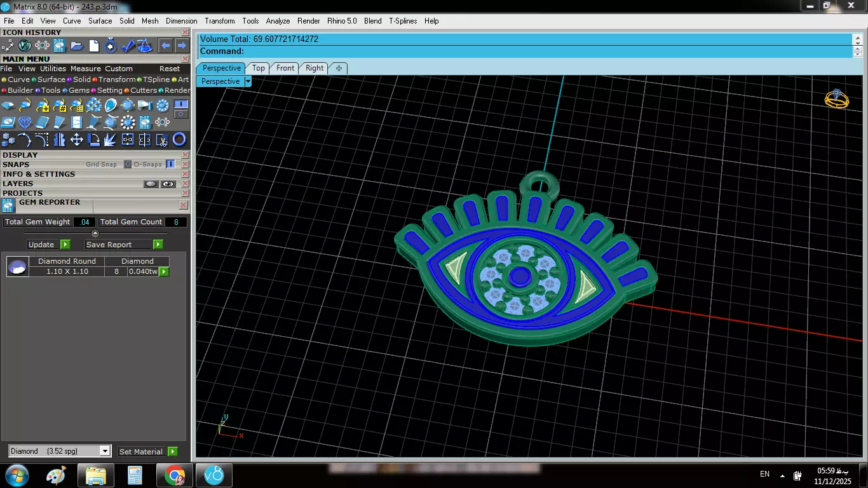Viewport: 868px width, 488px height.
Task: Open the T-Splines menu in menu bar
Action: point(403,21)
